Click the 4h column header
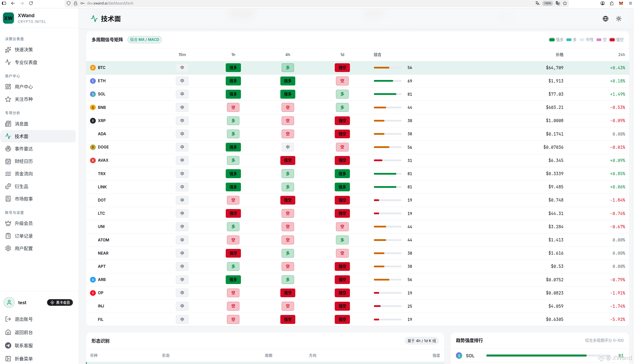Screen dimensions: 634x364 (x=288, y=55)
